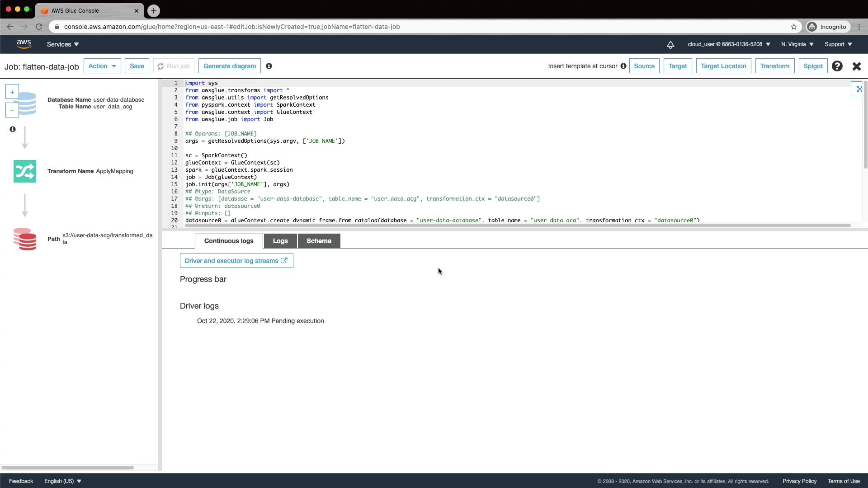Click the horizontal scrollbar under the script editor
The height and width of the screenshot is (488, 868).
[x=518, y=225]
